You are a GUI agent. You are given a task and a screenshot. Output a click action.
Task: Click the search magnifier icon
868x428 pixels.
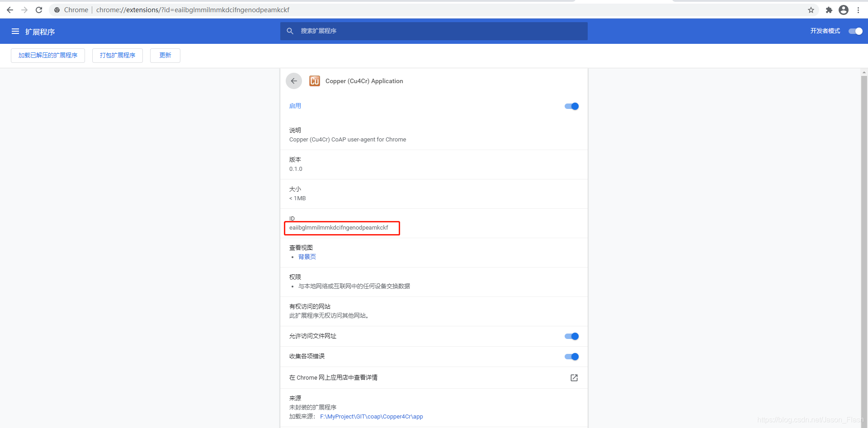click(x=290, y=31)
